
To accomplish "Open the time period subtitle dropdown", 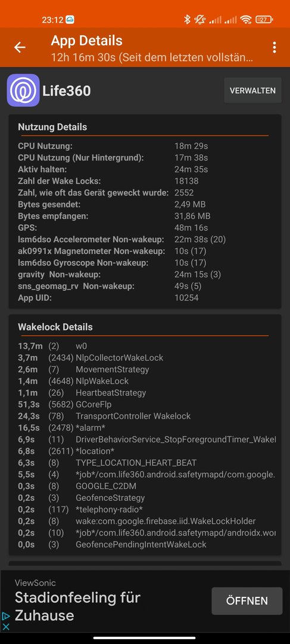I will click(x=152, y=57).
